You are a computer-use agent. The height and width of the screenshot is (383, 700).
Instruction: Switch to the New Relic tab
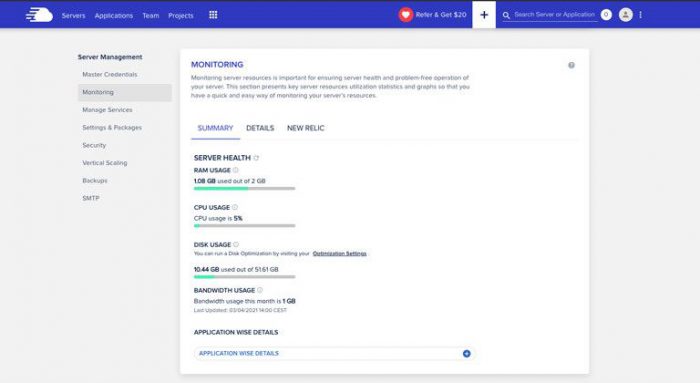pos(306,128)
